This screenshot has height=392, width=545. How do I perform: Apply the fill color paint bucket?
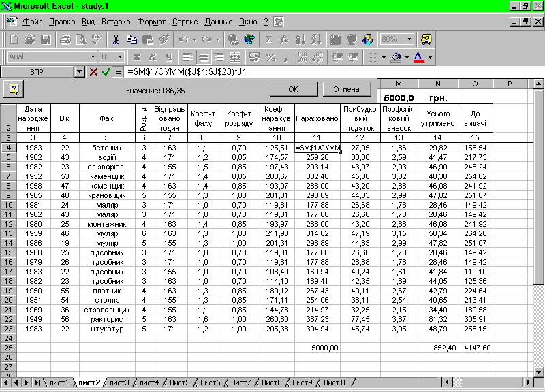[396, 57]
